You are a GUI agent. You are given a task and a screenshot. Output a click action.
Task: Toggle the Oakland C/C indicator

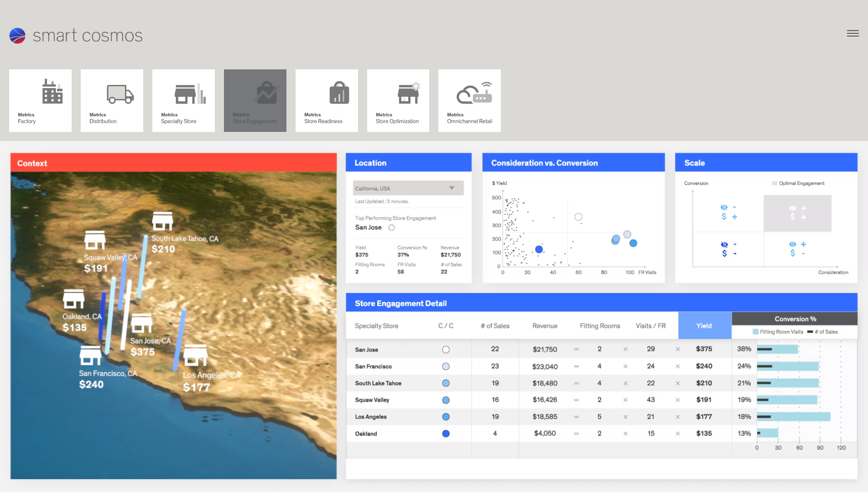446,434
